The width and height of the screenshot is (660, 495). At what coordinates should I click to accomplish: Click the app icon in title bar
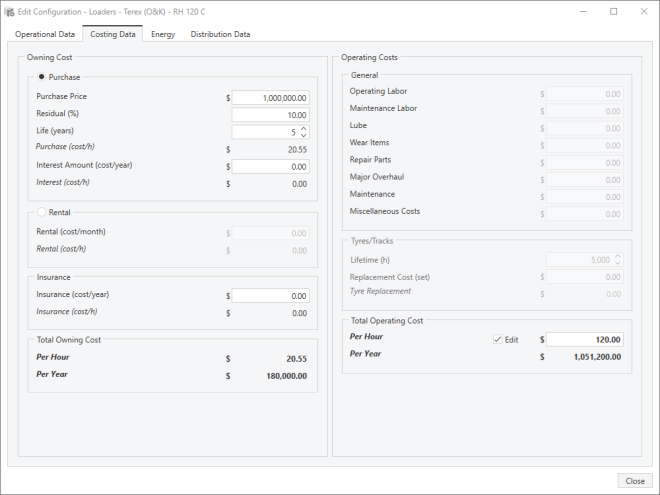point(10,11)
